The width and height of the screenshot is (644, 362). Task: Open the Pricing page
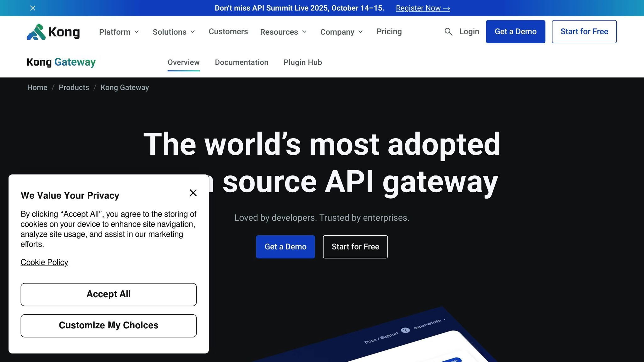click(389, 31)
